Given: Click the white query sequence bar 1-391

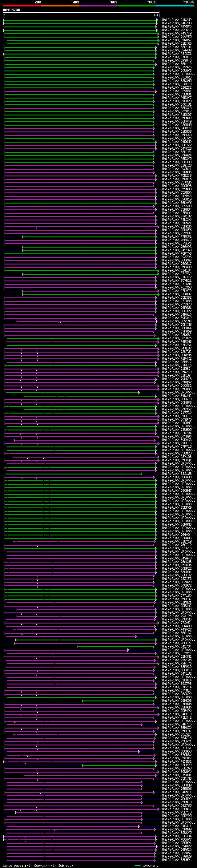Looking at the screenshot, I should pos(81,13).
